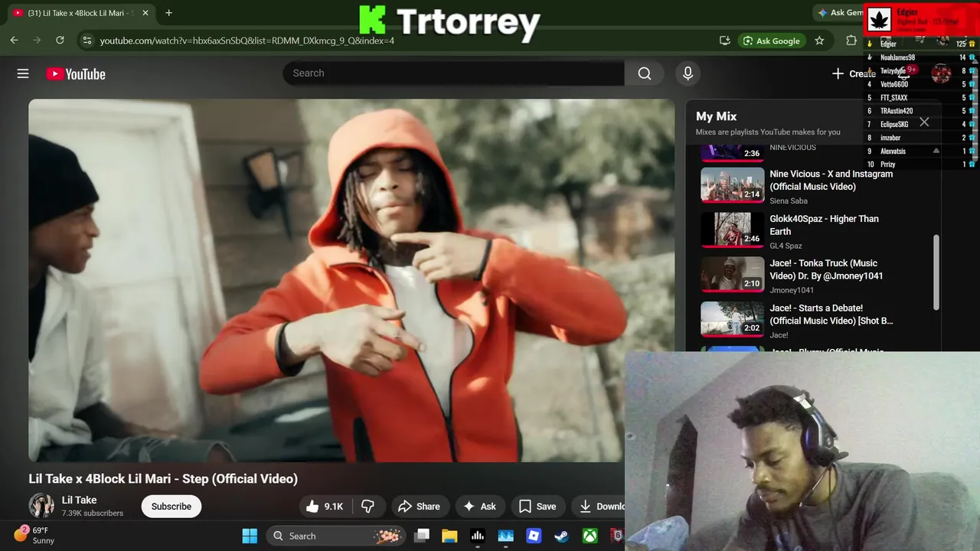
Task: Go back in browser history
Action: pos(15,41)
